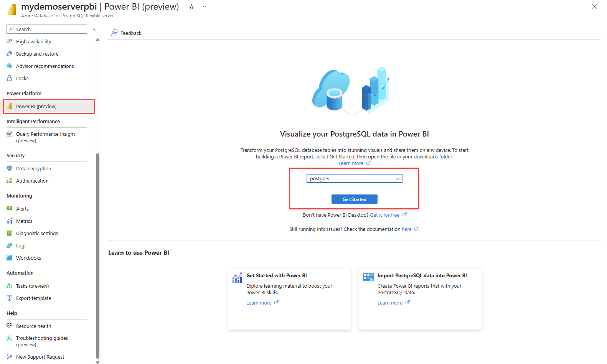Open the more options ellipsis in header
Image resolution: width=607 pixels, height=364 pixels.
pos(204,7)
